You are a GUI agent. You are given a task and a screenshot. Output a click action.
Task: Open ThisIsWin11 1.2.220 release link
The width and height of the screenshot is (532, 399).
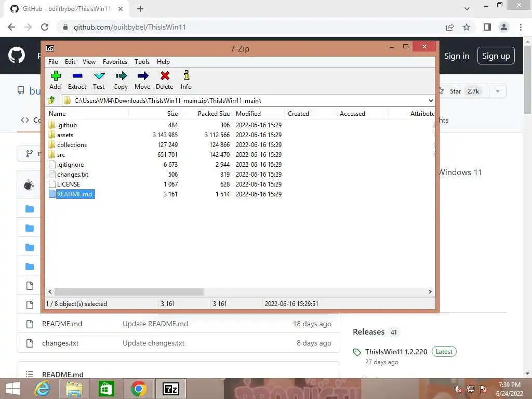(x=396, y=352)
